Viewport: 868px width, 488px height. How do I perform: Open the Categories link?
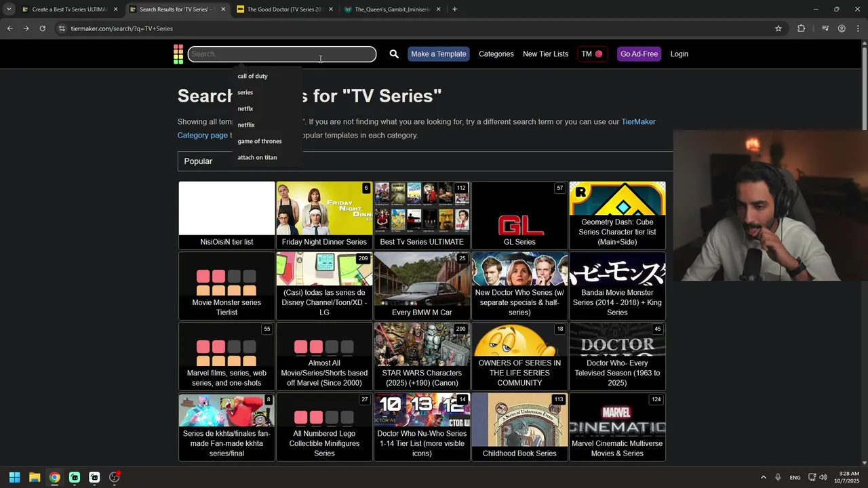point(496,54)
